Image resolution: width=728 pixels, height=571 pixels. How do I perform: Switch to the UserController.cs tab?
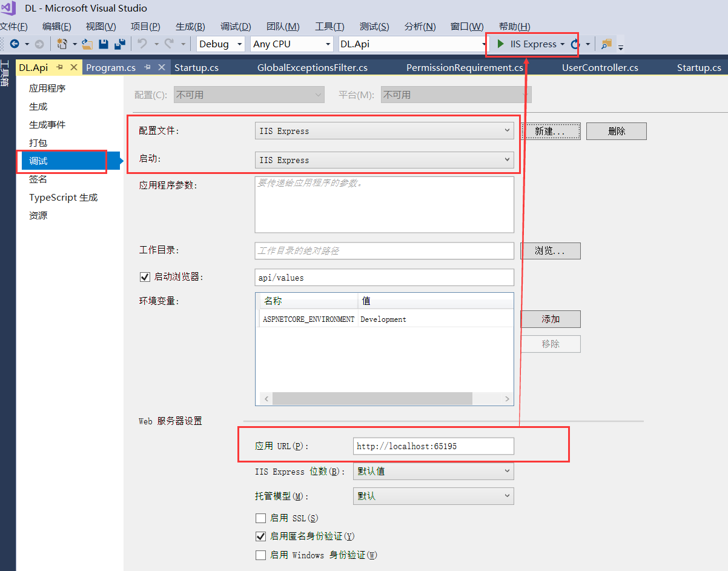(600, 67)
